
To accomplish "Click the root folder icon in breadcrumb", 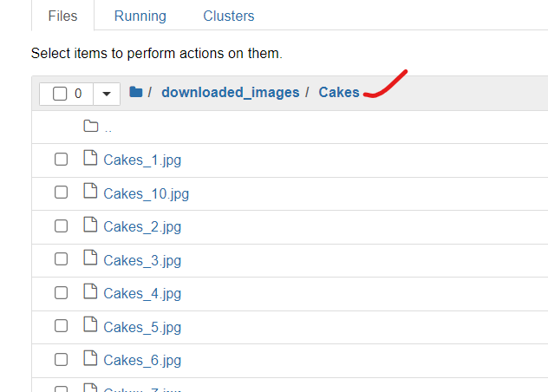I will pyautogui.click(x=135, y=92).
